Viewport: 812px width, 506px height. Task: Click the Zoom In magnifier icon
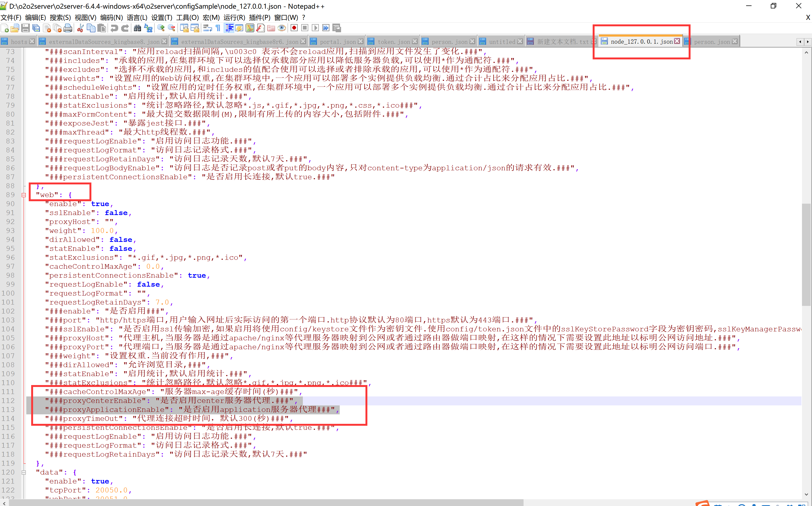tap(161, 28)
